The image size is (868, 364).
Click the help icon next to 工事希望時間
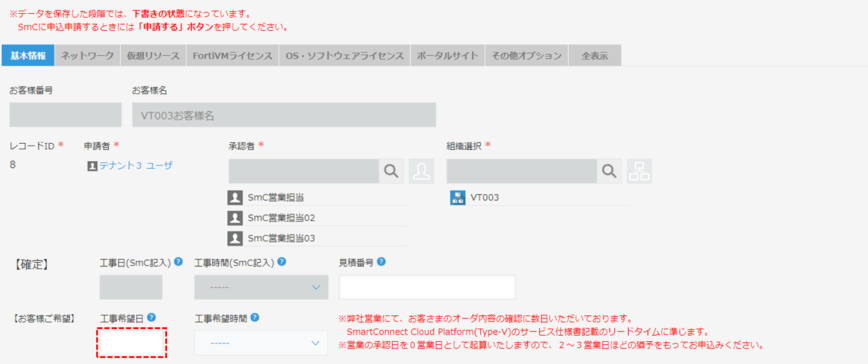(x=255, y=318)
